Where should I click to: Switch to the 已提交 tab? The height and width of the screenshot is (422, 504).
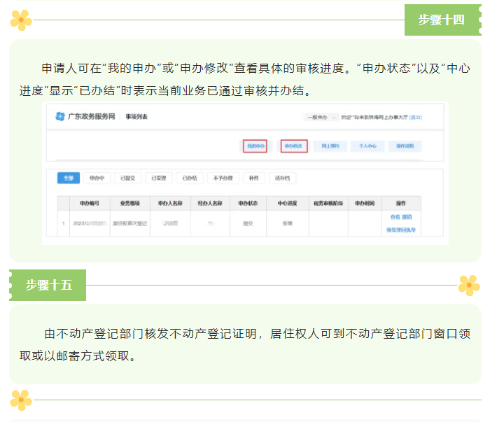(128, 178)
